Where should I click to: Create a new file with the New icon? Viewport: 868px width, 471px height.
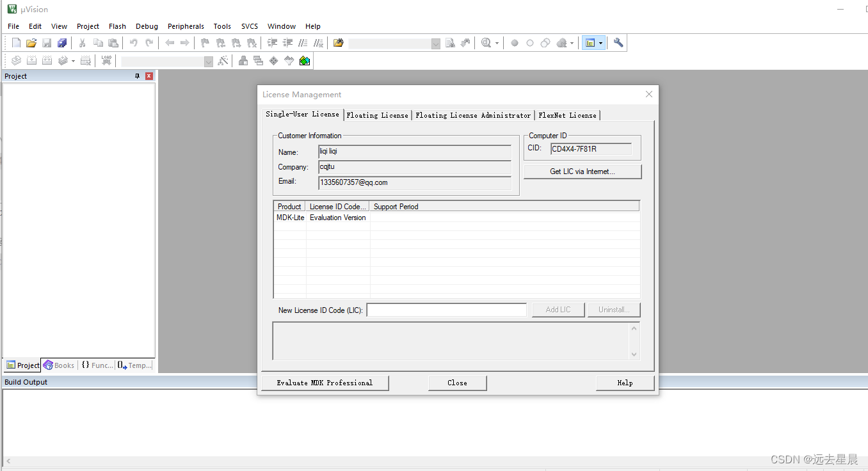16,43
